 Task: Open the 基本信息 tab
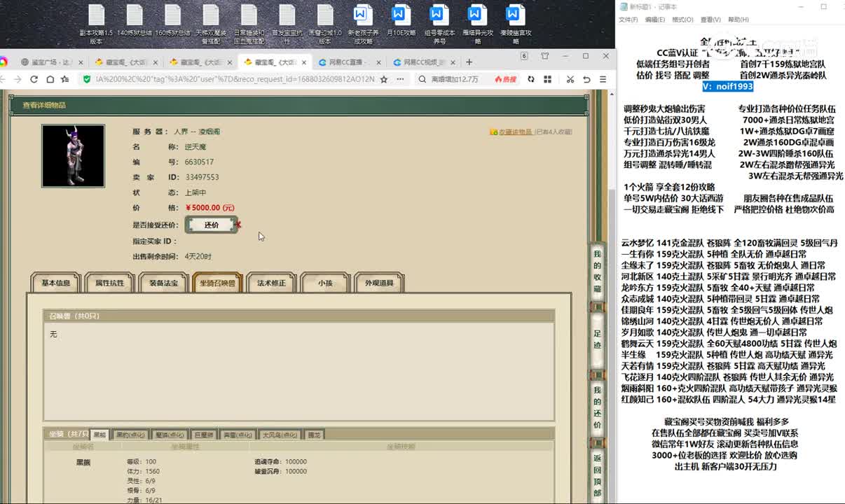pos(56,283)
